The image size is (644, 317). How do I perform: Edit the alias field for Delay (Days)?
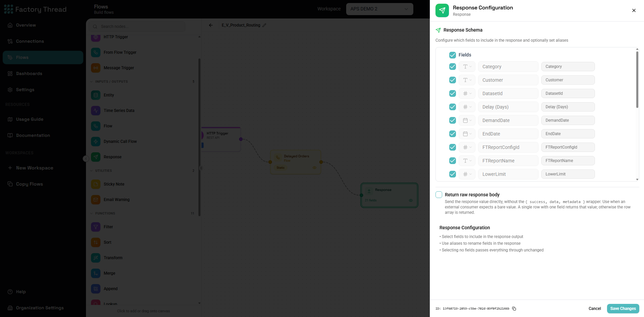[568, 107]
